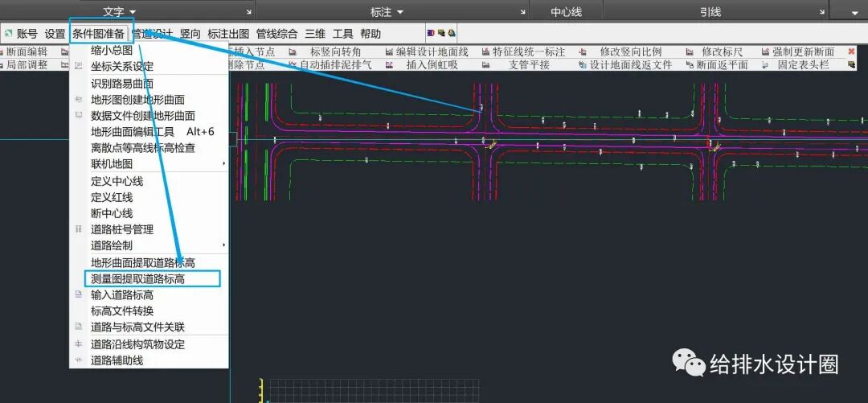The width and height of the screenshot is (868, 403).
Task: Open the 工具 menu
Action: click(x=342, y=34)
